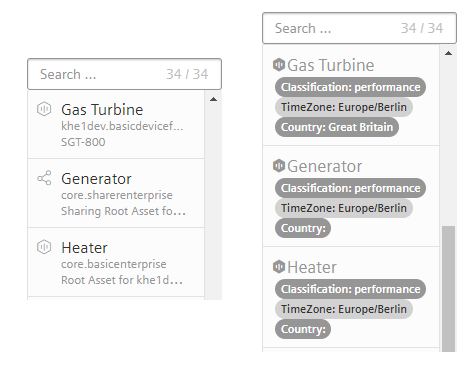Screen dimensions: 474x365
Task: Click the share icon next to Generator
Action: click(44, 178)
